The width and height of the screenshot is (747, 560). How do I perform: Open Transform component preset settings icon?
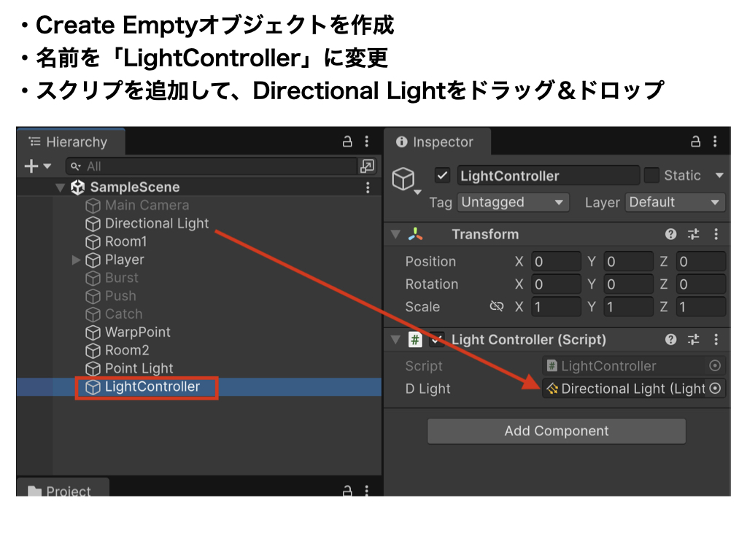point(693,234)
